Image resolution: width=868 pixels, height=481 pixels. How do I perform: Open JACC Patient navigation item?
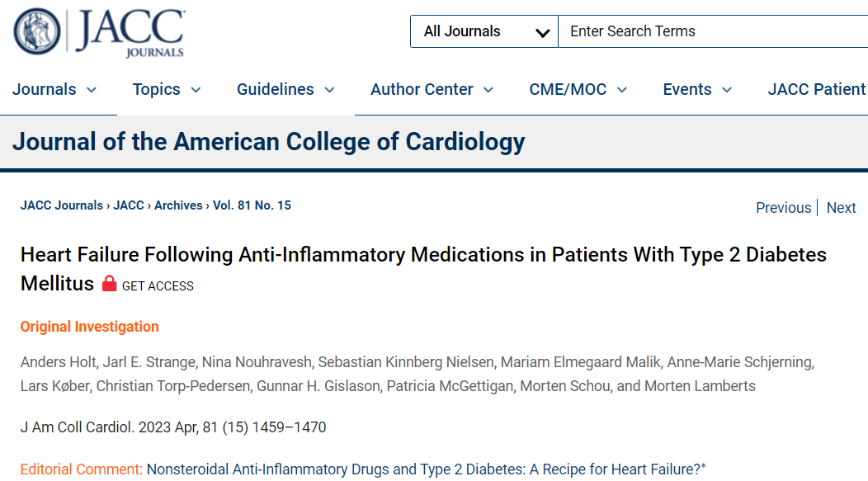pos(817,90)
